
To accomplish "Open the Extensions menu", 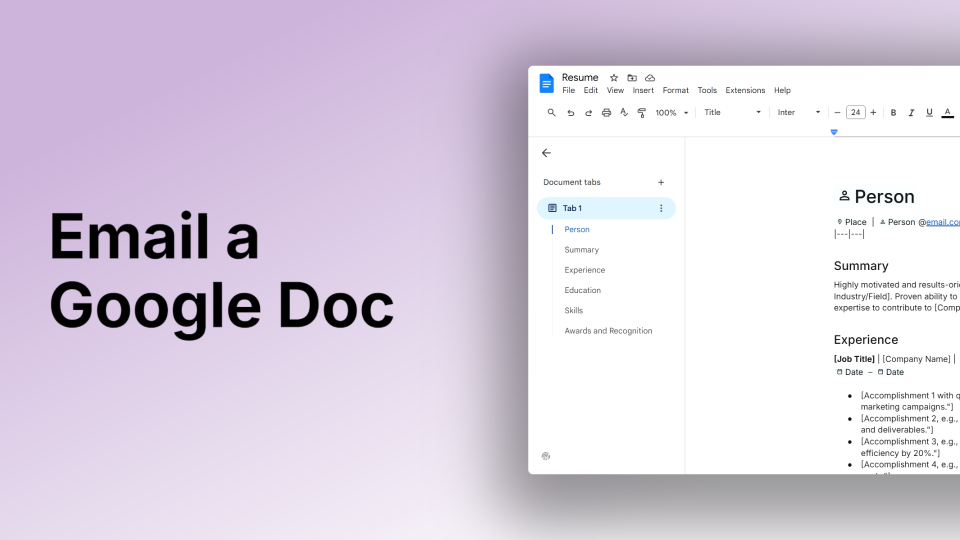I will (x=745, y=91).
